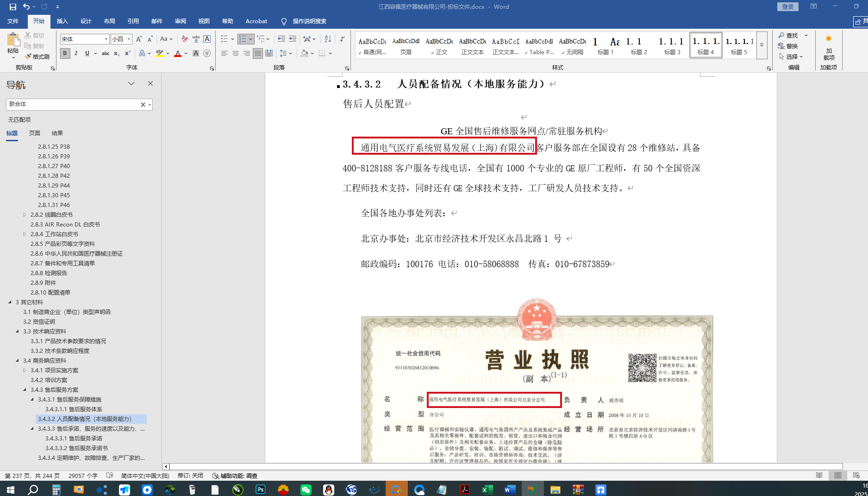Undo the last action
This screenshot has height=496, width=868.
26,7
